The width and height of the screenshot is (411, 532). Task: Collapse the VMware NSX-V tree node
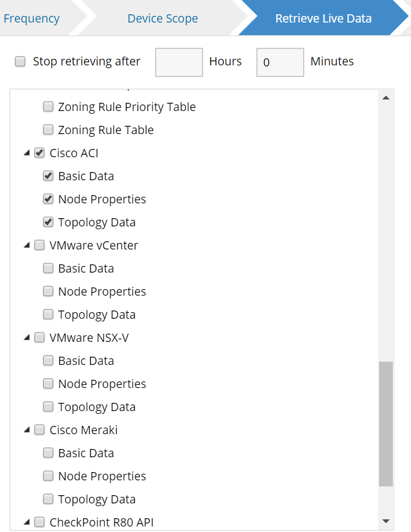point(27,338)
